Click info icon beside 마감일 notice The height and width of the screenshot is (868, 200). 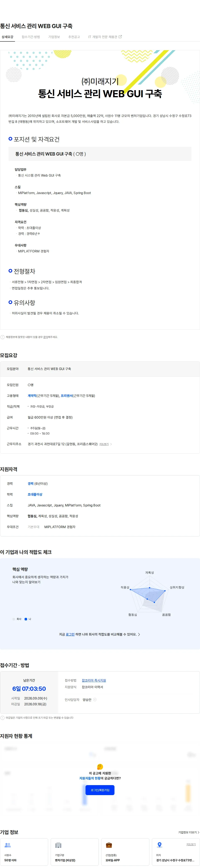point(2,718)
